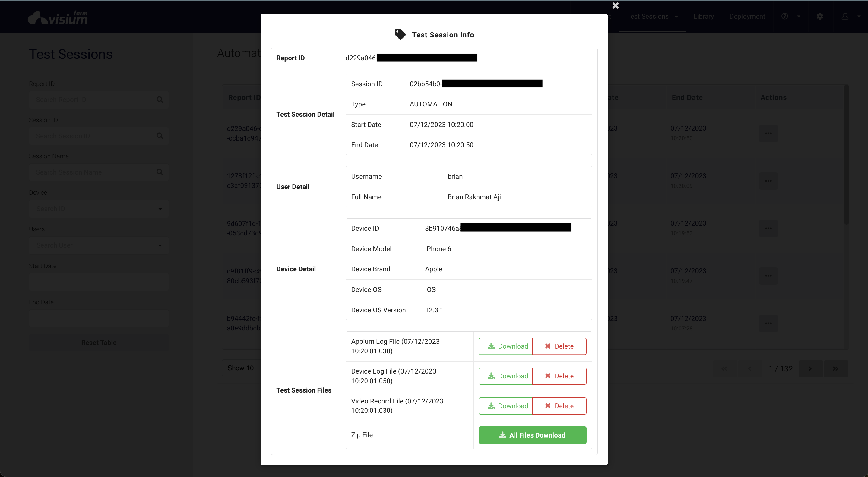Viewport: 868px width, 477px height.
Task: Click the Start Date filter field
Action: (x=99, y=282)
